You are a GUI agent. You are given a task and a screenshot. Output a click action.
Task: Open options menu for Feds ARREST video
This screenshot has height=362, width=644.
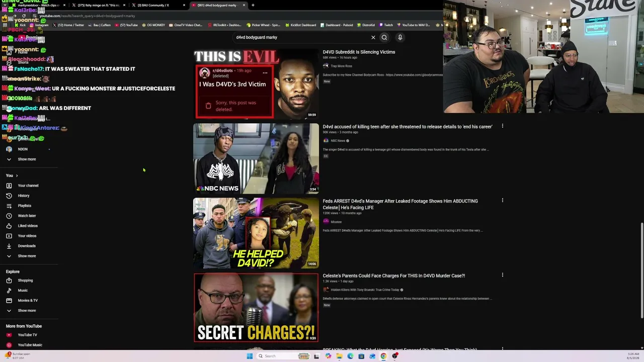pyautogui.click(x=502, y=201)
